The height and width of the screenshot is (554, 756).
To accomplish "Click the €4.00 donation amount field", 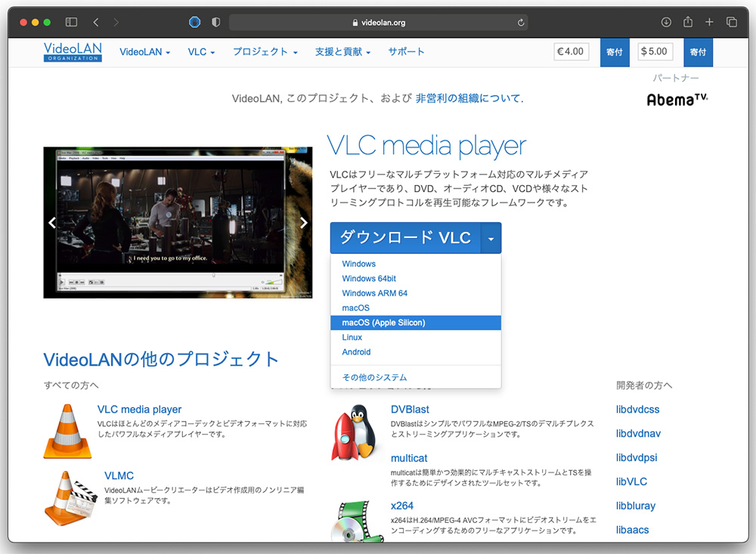I will tap(572, 51).
